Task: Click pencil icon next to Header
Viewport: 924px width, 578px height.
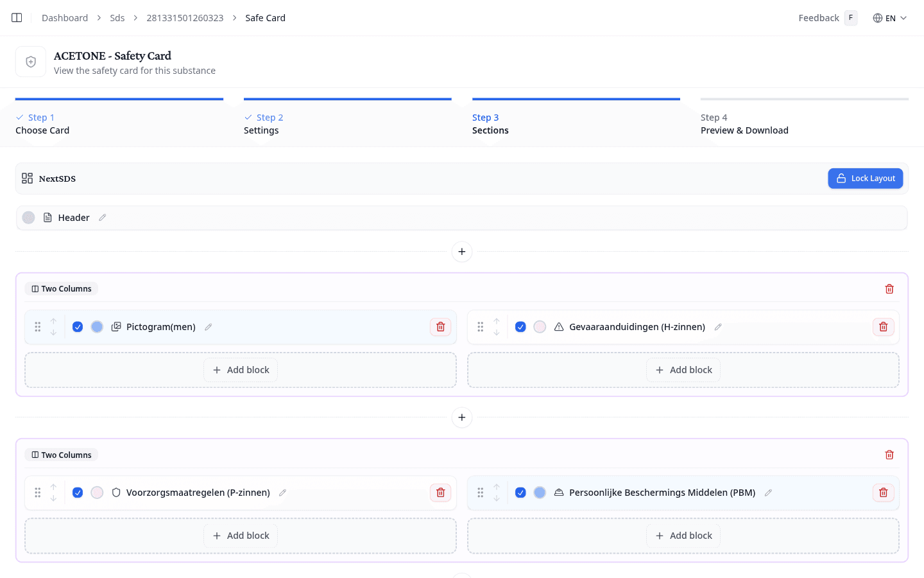Action: click(103, 218)
